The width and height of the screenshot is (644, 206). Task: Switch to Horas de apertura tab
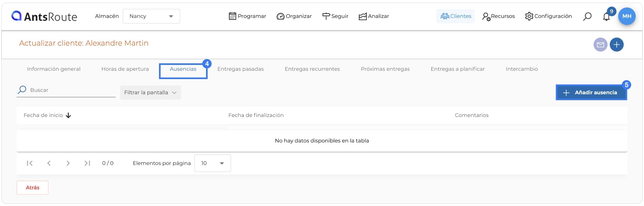(x=125, y=69)
